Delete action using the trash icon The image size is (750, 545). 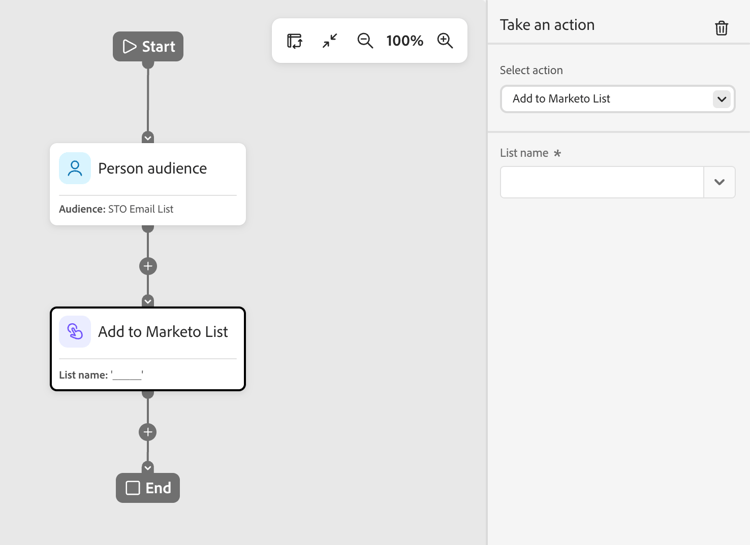[x=721, y=28]
